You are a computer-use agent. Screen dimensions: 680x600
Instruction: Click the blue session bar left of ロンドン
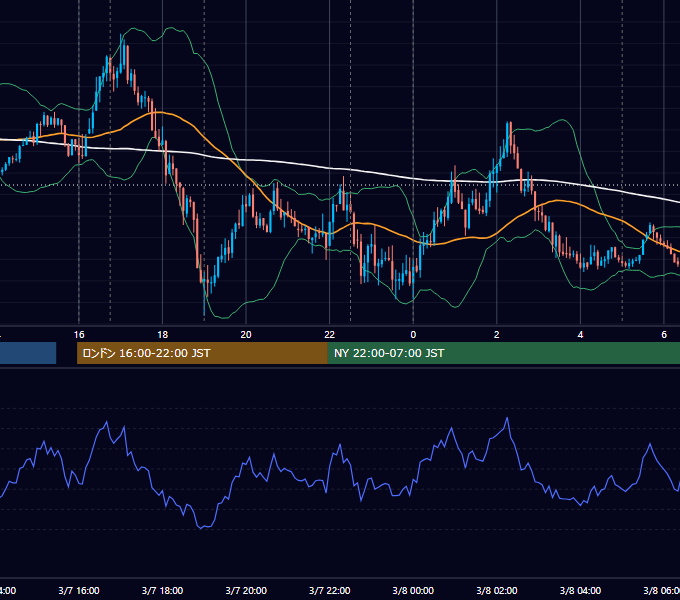point(28,353)
